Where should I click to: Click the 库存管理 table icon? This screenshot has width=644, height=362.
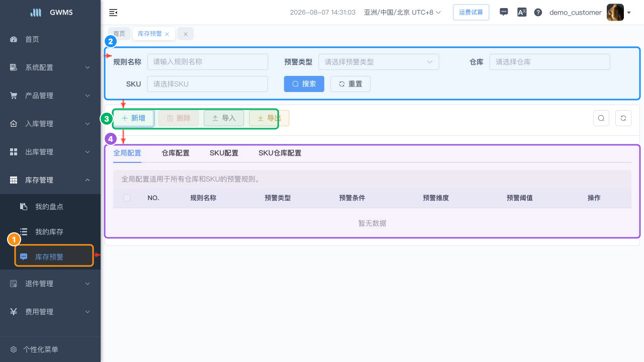click(x=14, y=180)
